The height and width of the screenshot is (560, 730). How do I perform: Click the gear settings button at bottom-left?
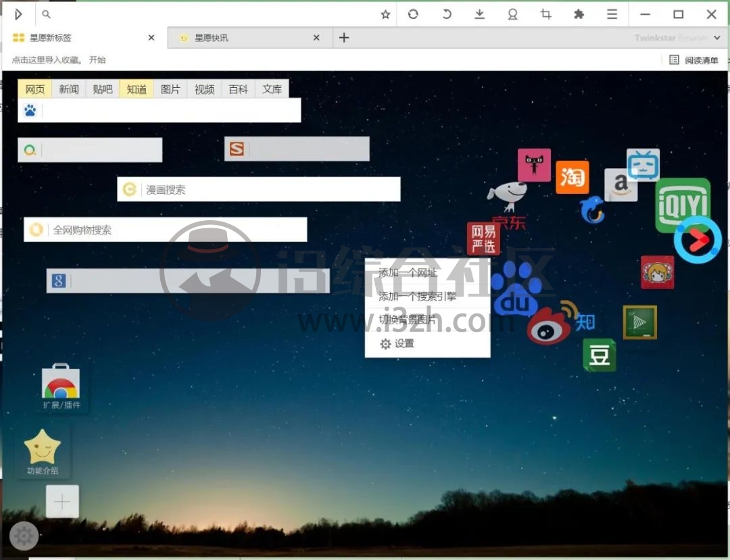[24, 536]
